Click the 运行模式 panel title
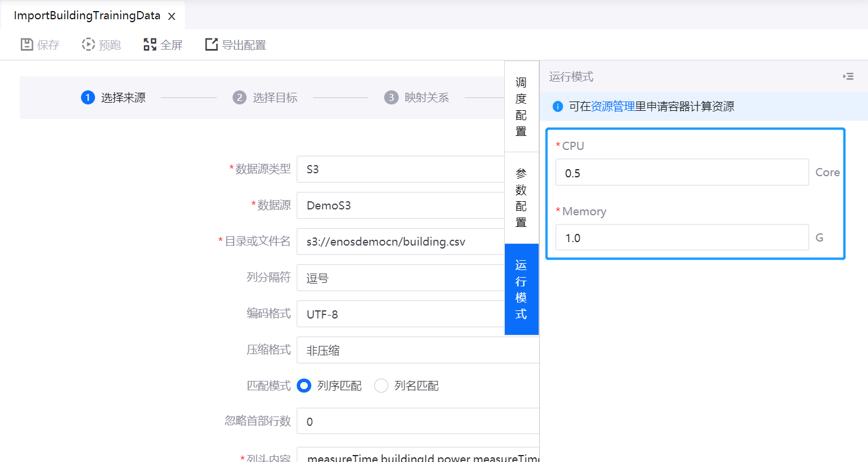868x462 pixels. click(571, 76)
